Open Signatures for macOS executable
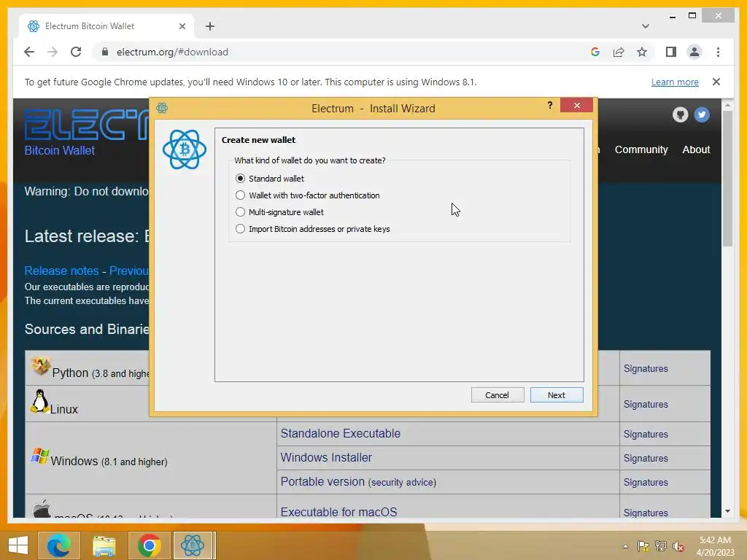 646,513
